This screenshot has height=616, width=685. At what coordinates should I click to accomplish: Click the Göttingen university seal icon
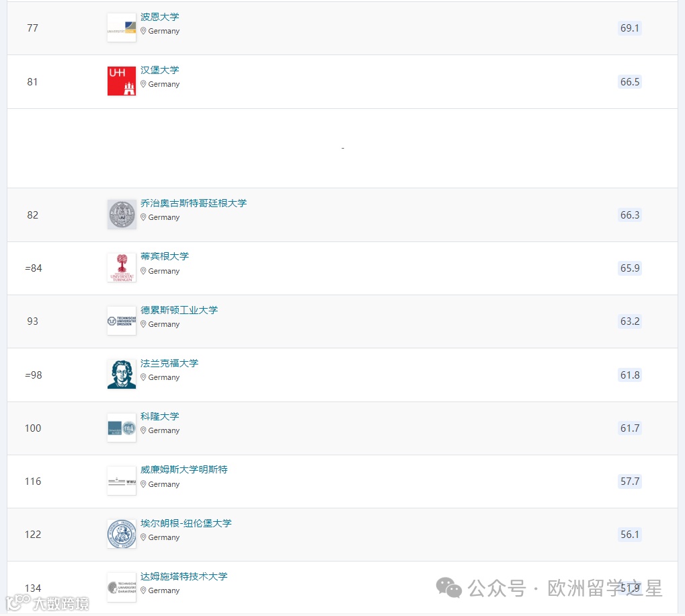(121, 215)
